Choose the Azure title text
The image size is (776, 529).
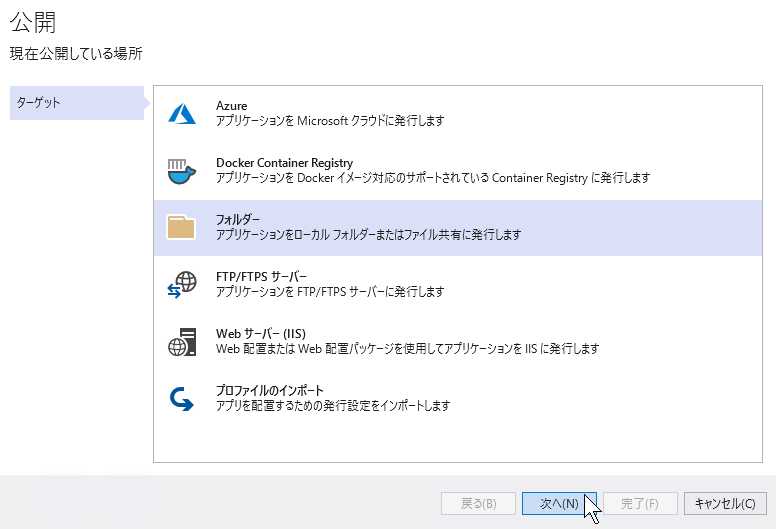point(232,106)
